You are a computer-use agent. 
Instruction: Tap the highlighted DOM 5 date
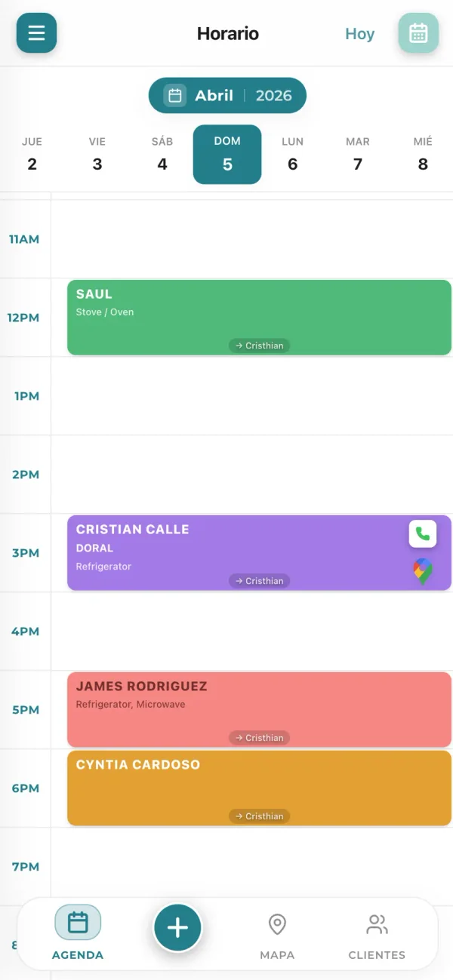point(226,155)
